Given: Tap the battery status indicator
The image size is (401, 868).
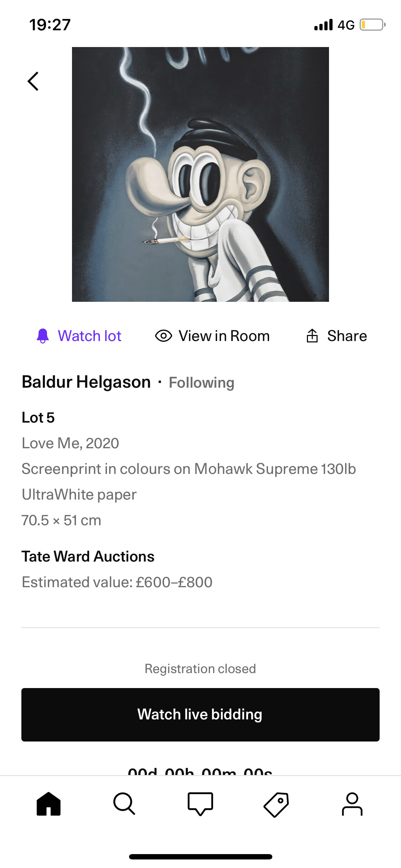Looking at the screenshot, I should [x=372, y=25].
